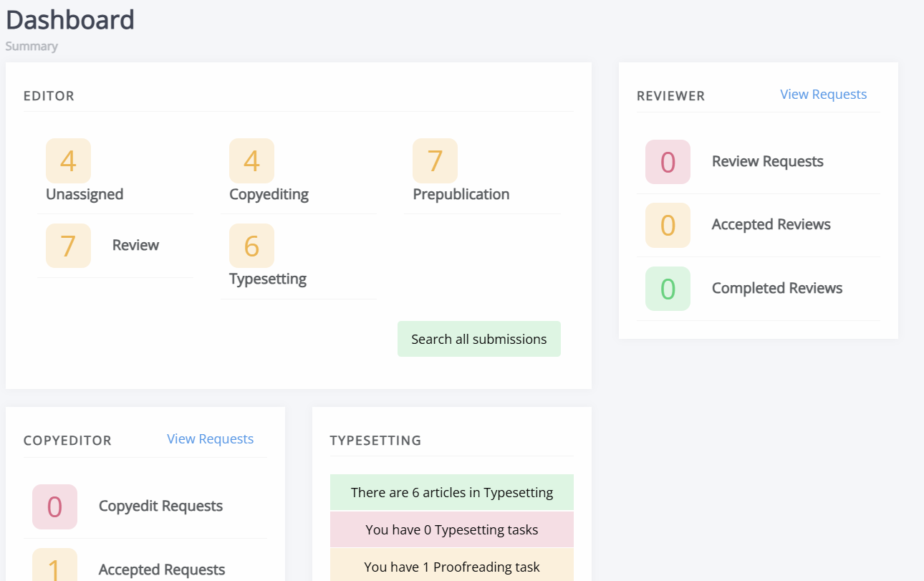Click the Typesetting label in Editor
The image size is (924, 581).
(x=268, y=279)
